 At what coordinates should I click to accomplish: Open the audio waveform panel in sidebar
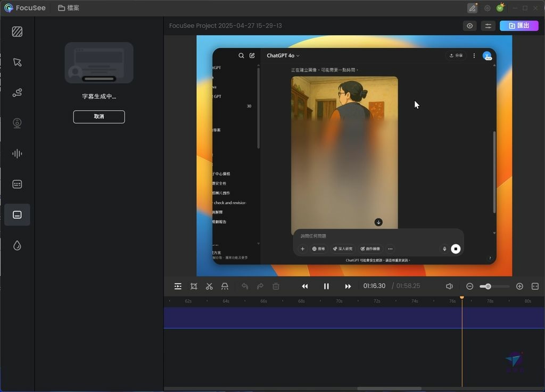coord(17,154)
